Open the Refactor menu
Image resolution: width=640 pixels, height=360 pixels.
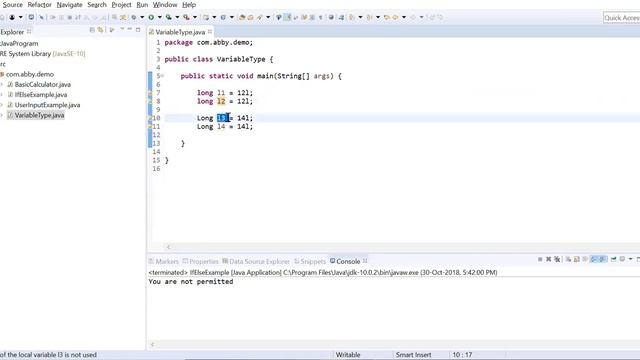pyautogui.click(x=40, y=5)
